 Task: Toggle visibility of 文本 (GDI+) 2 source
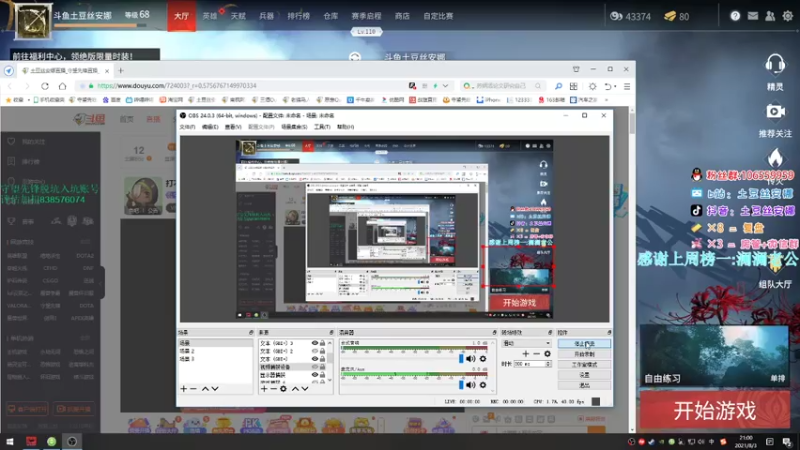(x=315, y=351)
